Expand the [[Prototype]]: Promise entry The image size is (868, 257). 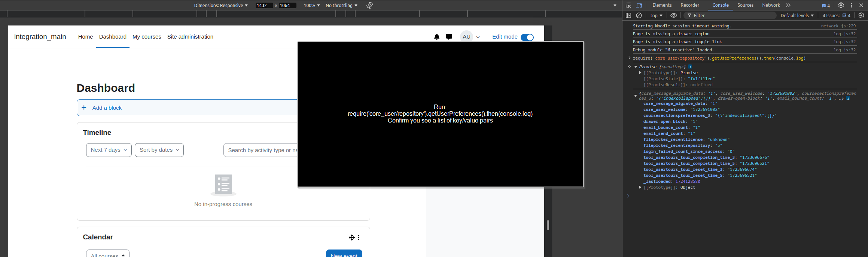coord(640,73)
